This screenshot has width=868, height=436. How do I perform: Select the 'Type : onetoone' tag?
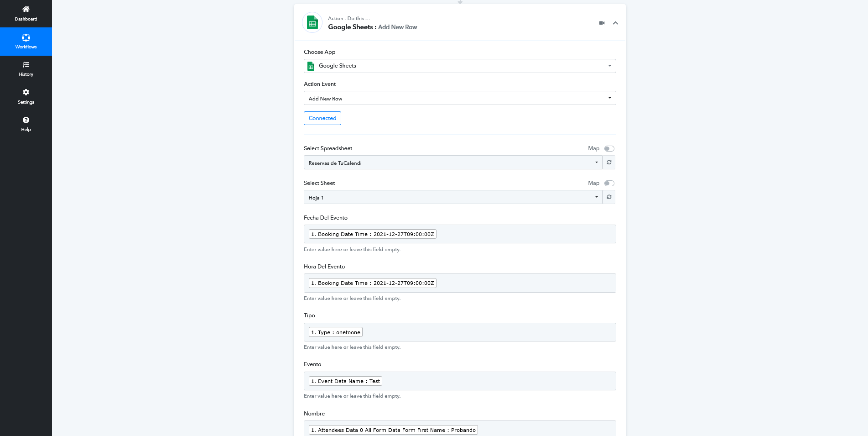coord(336,332)
